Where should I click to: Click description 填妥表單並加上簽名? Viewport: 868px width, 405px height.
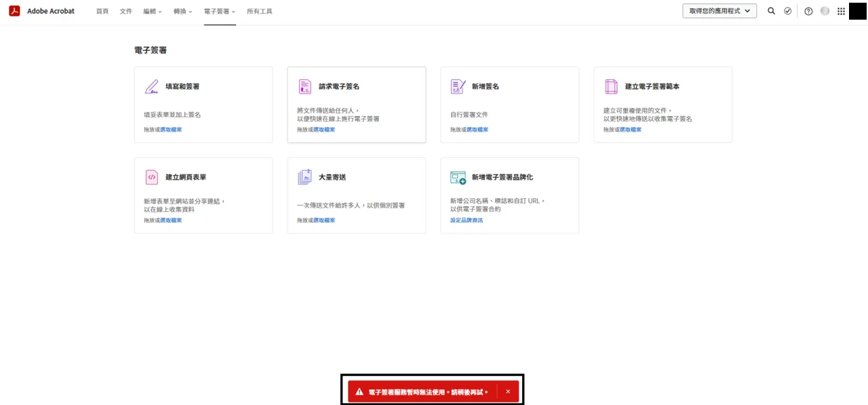pos(172,115)
